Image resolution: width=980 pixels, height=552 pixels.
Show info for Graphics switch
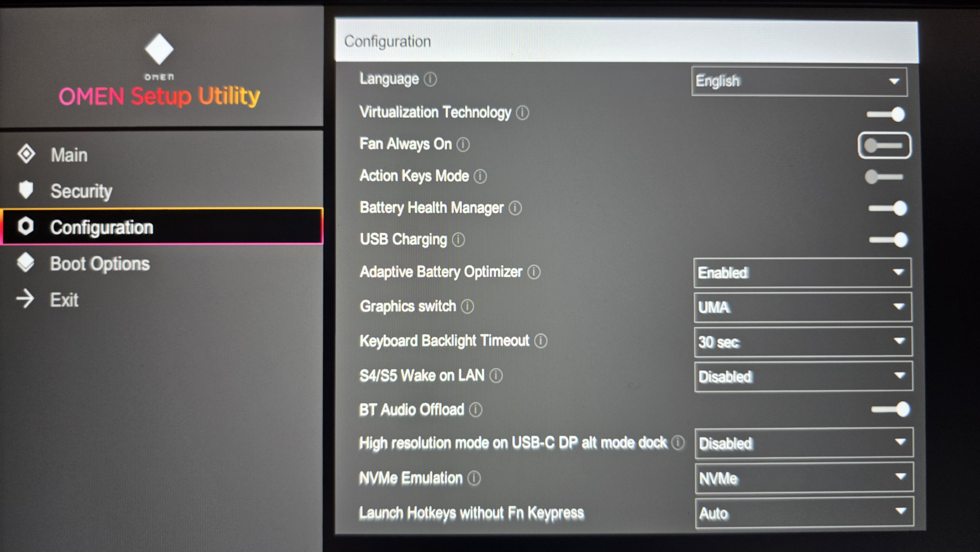468,306
